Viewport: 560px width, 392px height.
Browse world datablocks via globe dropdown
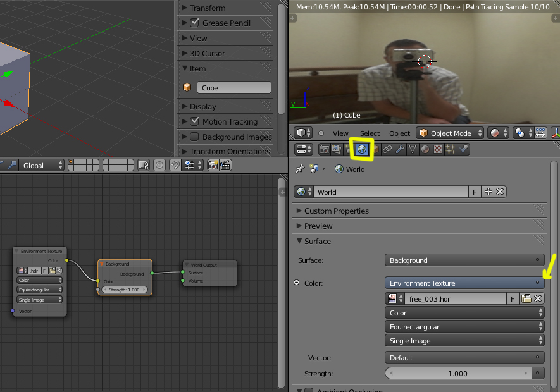click(x=304, y=192)
